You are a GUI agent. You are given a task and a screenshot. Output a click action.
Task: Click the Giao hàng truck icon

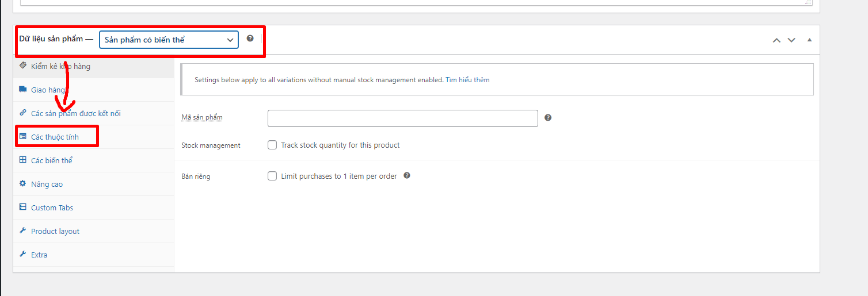[x=23, y=90]
